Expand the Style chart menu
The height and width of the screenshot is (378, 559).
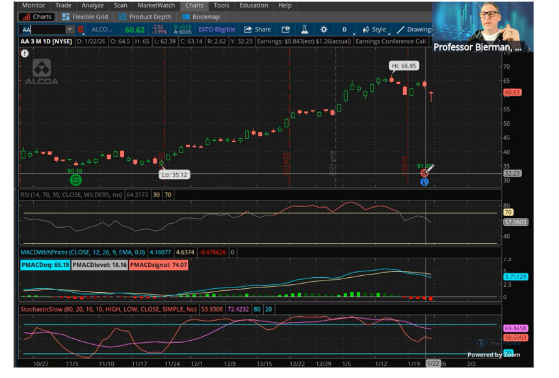375,30
